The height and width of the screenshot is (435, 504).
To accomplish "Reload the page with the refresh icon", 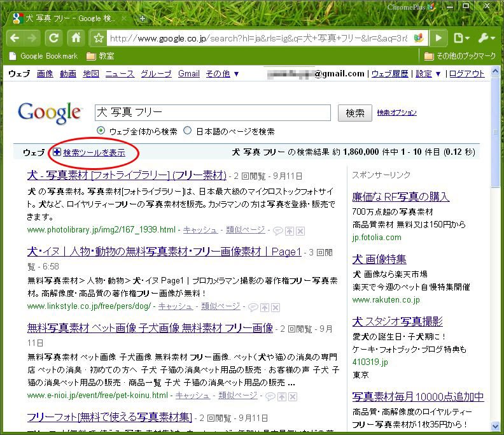I will pos(54,38).
